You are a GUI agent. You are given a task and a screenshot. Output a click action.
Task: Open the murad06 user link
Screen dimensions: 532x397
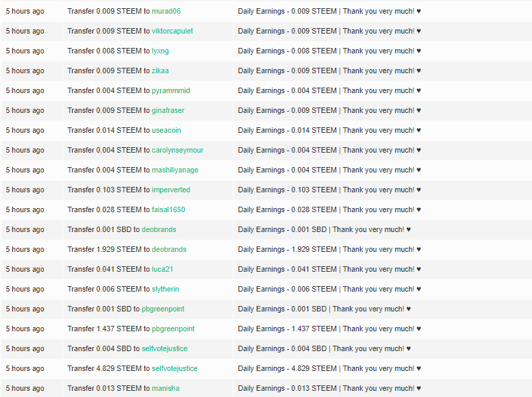pyautogui.click(x=166, y=11)
